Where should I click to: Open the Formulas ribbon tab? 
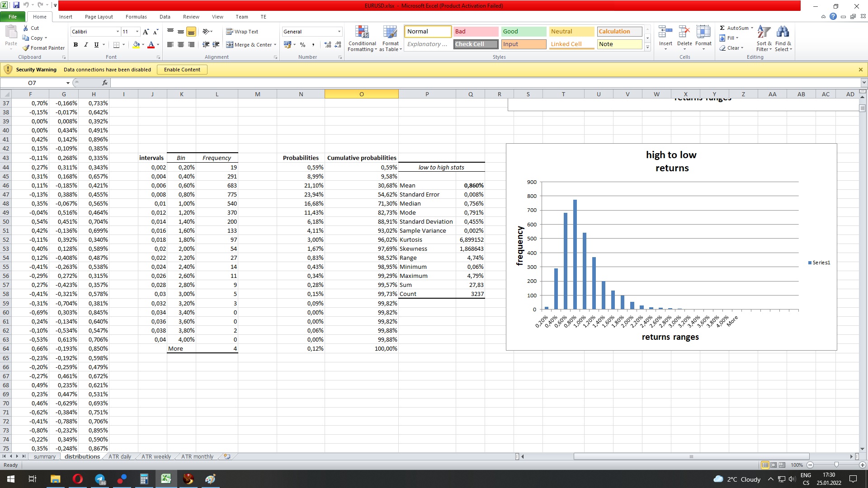136,17
